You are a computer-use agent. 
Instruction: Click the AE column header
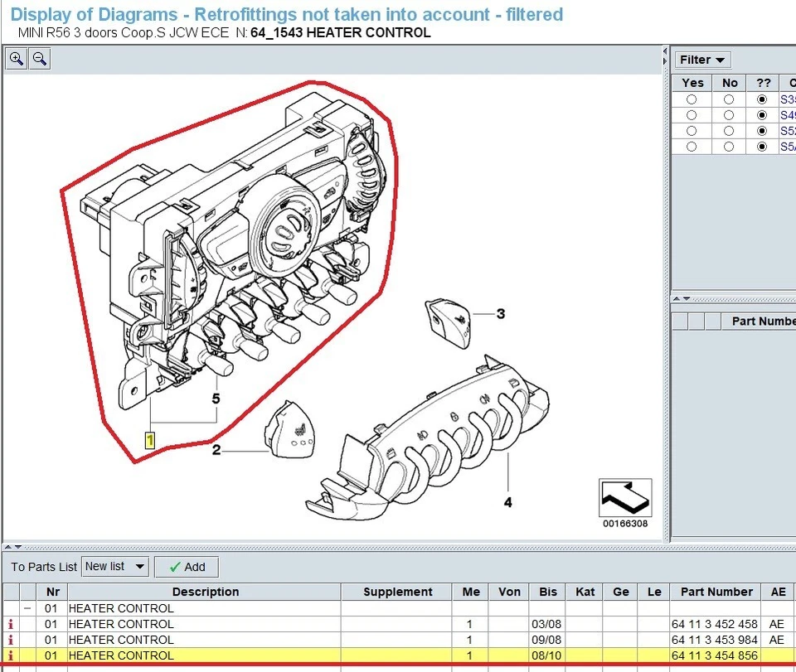coord(778,592)
